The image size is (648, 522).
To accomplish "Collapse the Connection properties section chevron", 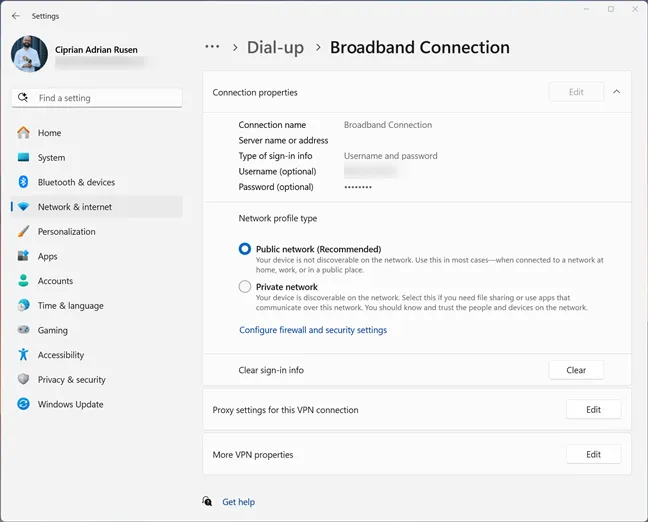I will point(617,92).
